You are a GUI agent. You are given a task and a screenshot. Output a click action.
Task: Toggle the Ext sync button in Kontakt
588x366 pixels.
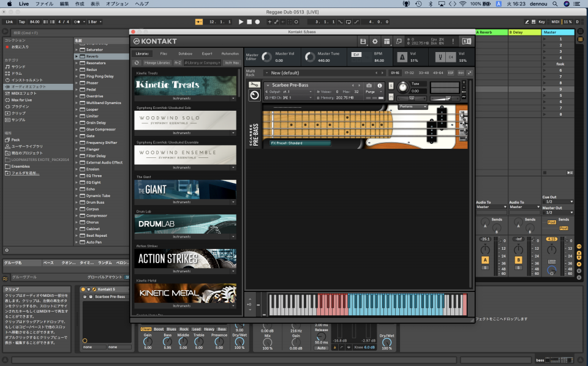tap(356, 54)
